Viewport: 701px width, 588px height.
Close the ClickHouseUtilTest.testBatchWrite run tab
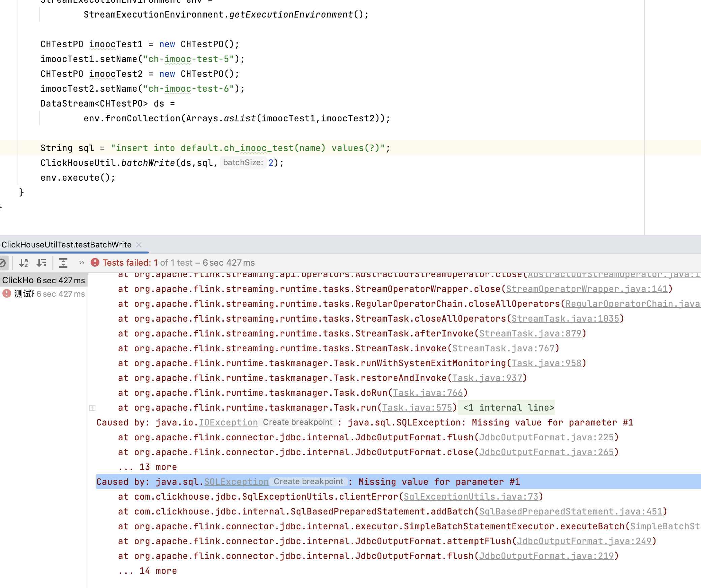(139, 245)
